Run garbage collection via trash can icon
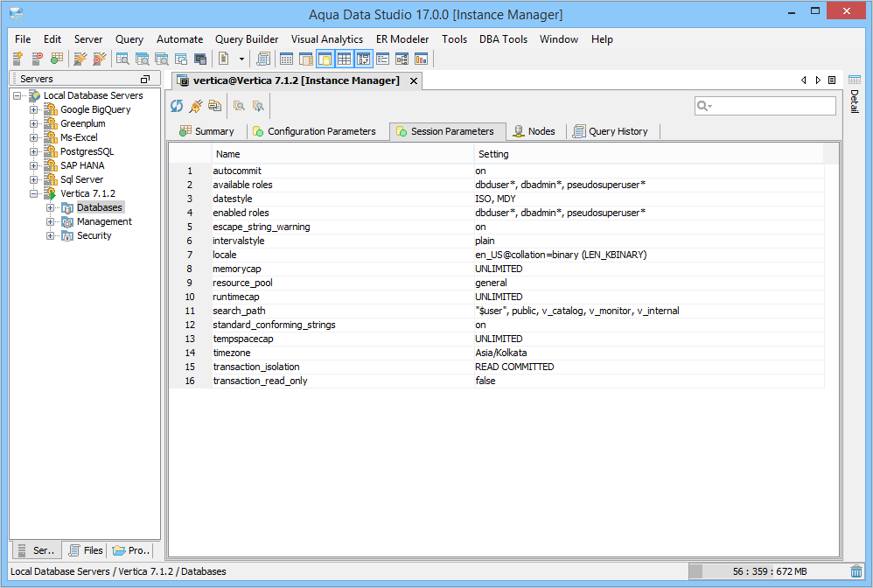The image size is (873, 588). click(856, 571)
